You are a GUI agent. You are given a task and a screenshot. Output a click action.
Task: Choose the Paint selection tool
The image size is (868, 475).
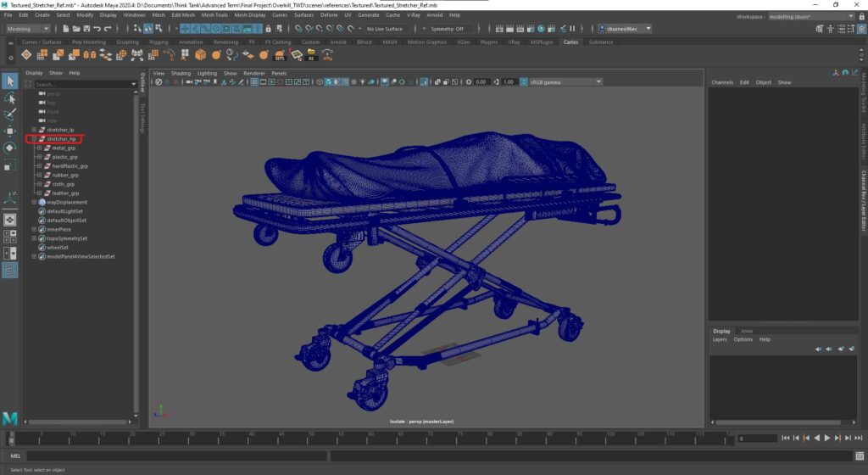pos(9,115)
